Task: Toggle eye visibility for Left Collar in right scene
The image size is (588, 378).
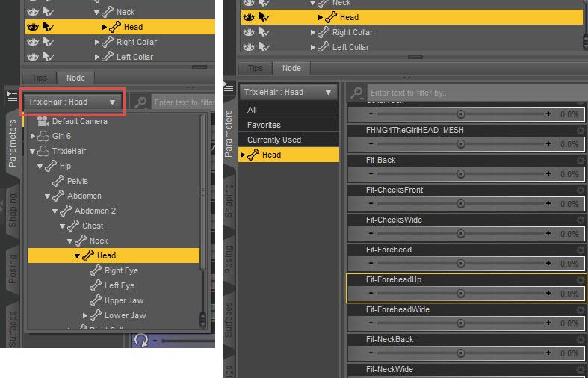Action: pos(249,47)
